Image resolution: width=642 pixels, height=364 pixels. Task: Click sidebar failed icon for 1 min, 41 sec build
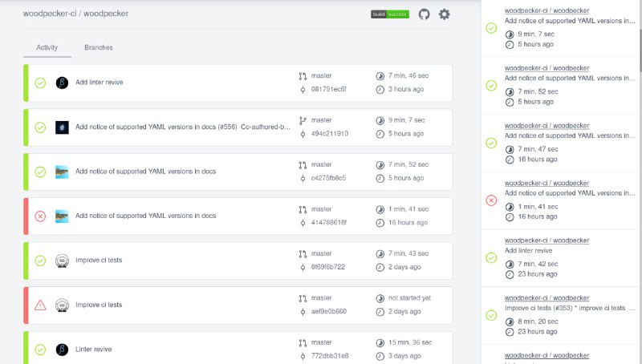(x=491, y=200)
